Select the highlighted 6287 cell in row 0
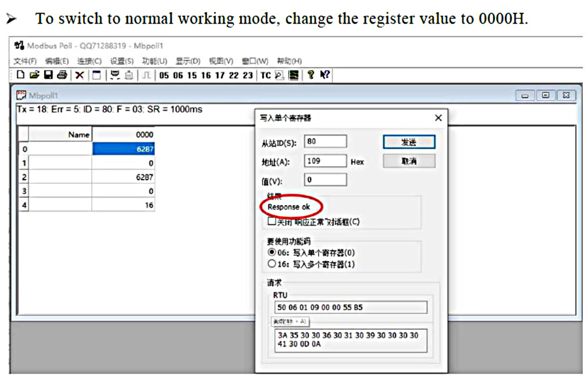 [123, 149]
